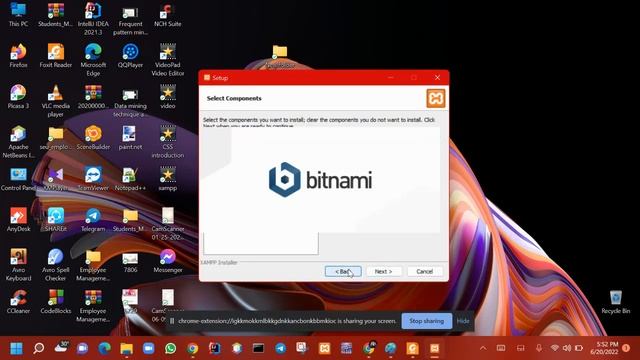Open Wi-Fi network settings in tray
This screenshot has width=640, height=360.
coord(554,348)
